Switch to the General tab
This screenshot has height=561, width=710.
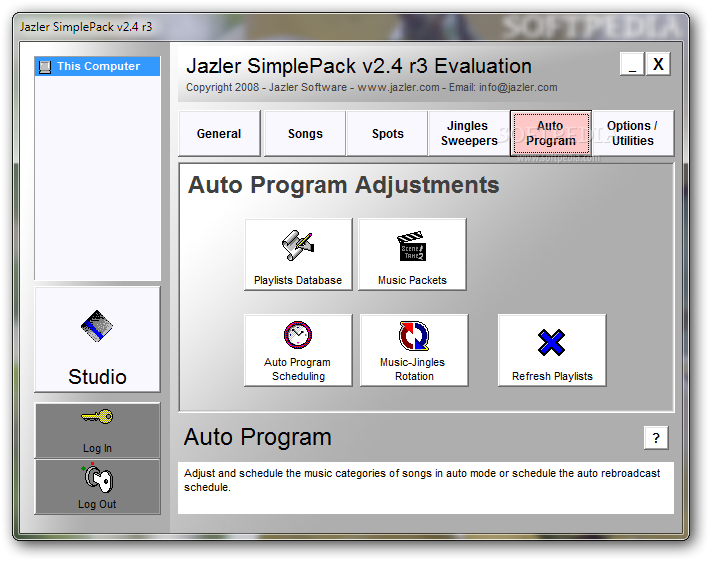click(x=219, y=134)
